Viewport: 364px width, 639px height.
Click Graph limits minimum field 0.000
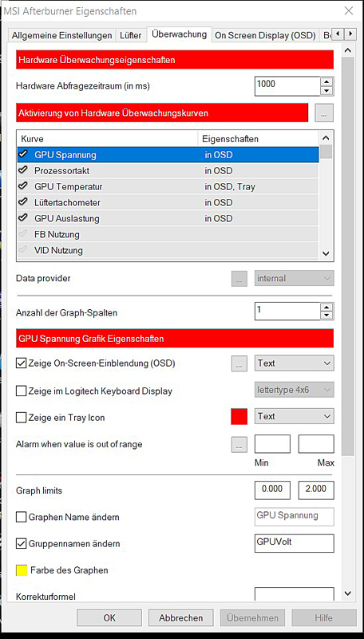coord(272,490)
